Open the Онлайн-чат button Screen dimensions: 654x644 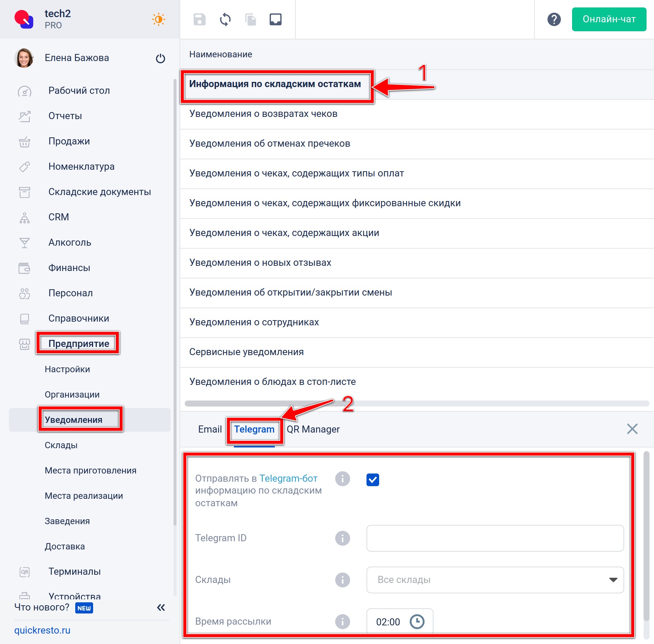[x=609, y=19]
